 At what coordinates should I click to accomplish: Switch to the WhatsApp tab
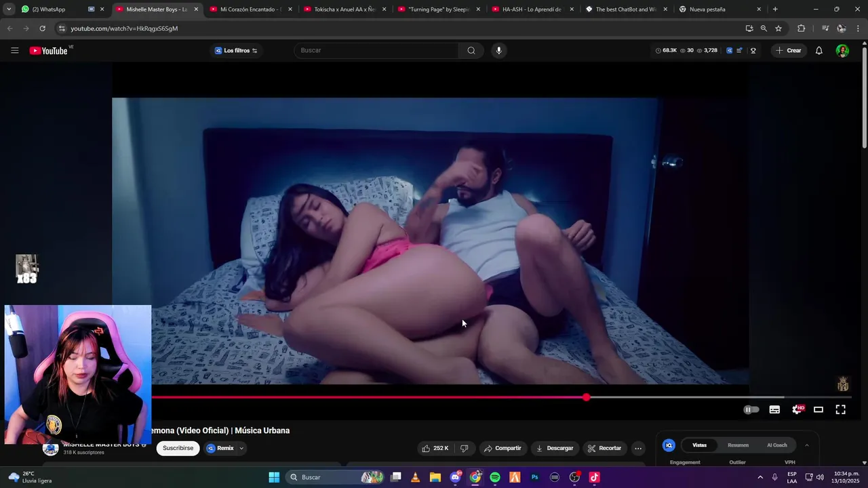click(x=58, y=9)
